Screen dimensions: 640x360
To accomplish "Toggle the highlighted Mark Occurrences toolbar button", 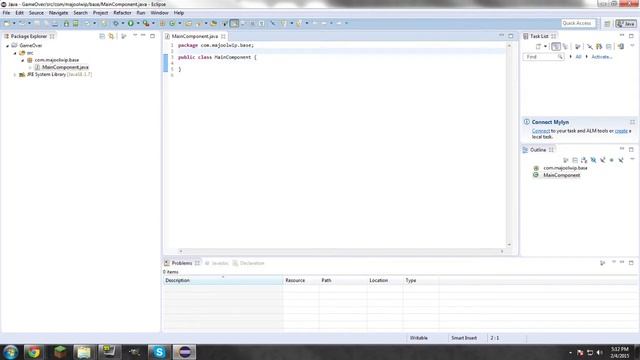I will click(234, 23).
